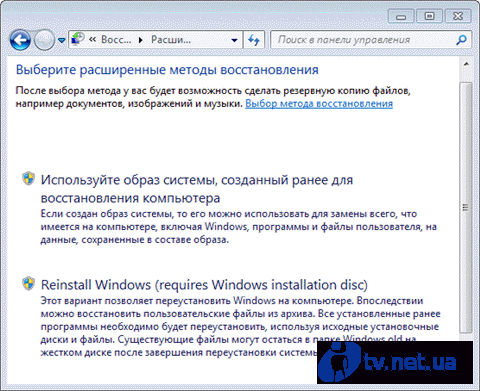Click shield icon beside system image option
480x391 pixels.
(29, 178)
